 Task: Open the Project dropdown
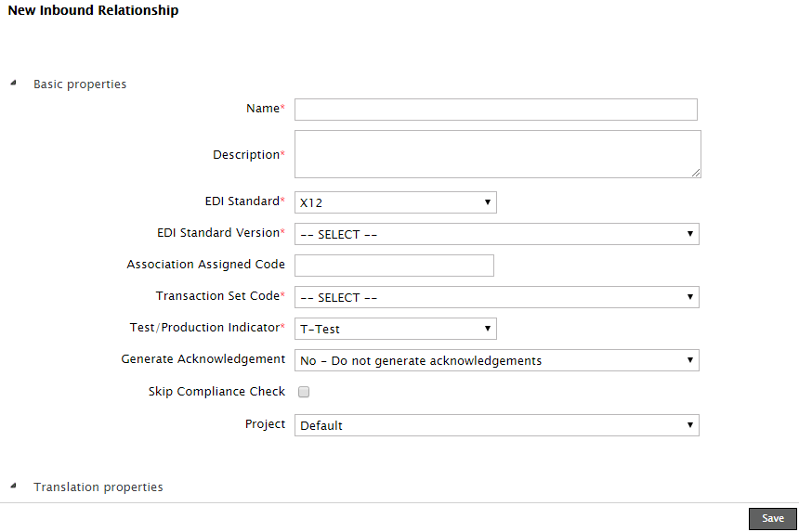coord(496,425)
